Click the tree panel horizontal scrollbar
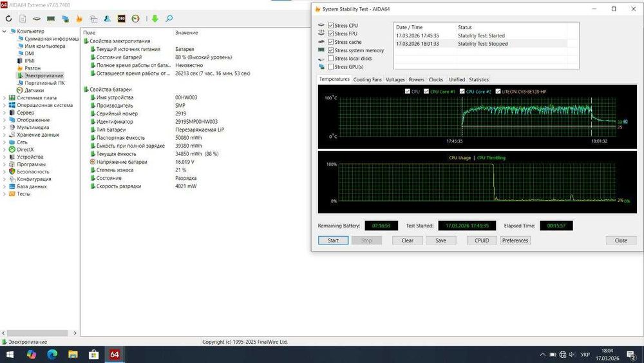The width and height of the screenshot is (644, 363). point(37,333)
